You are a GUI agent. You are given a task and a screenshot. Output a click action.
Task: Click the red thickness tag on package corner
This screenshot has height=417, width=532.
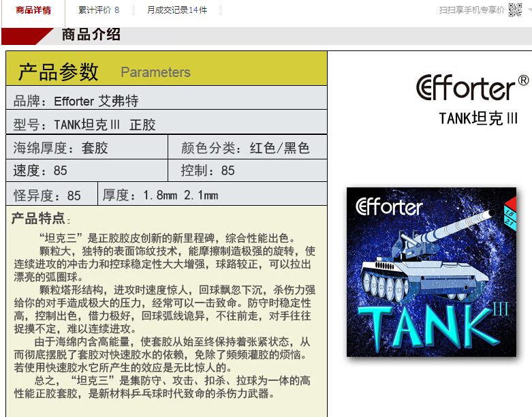508,213
